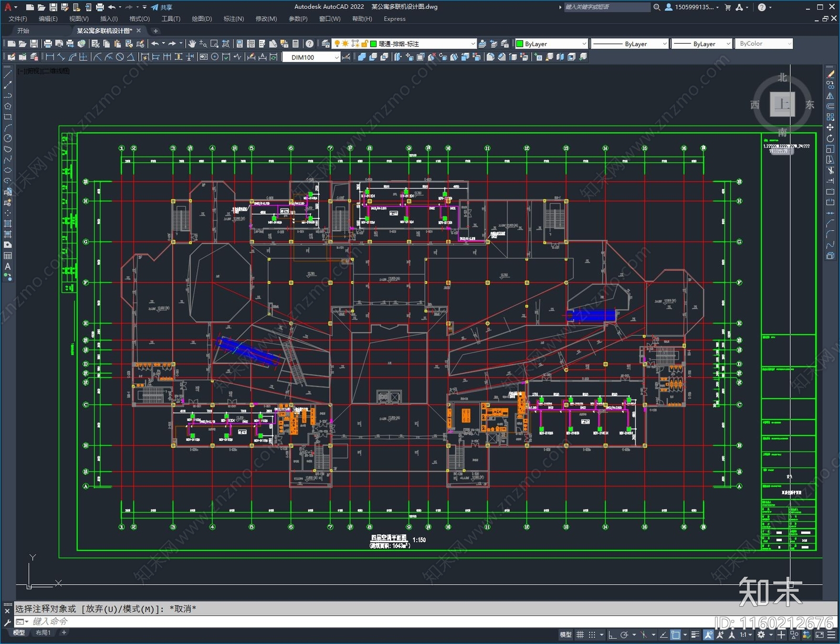Click the Mirror tool in modify toolbar
Image resolution: width=840 pixels, height=644 pixels.
click(830, 96)
